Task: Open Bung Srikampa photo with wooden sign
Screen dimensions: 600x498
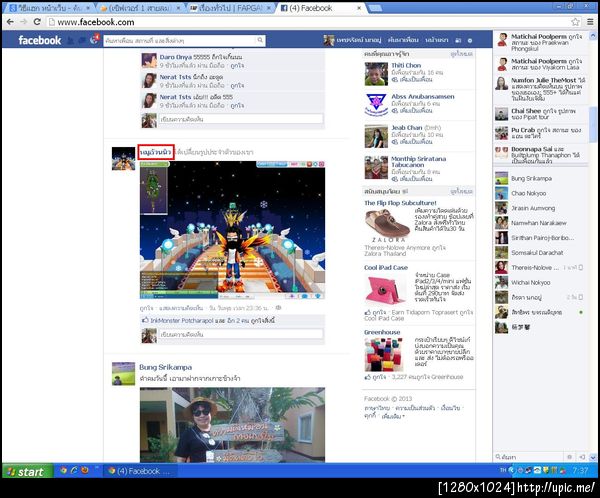Action: 232,425
